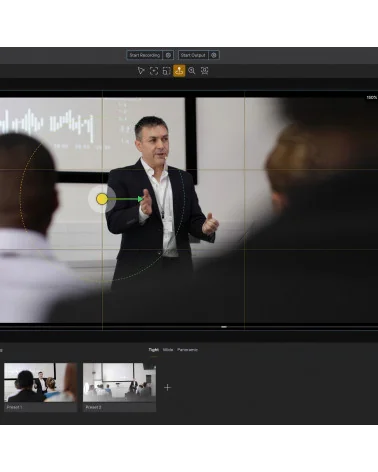Select the arrow pointer tool
Screen dimensions: 378x472
141,71
